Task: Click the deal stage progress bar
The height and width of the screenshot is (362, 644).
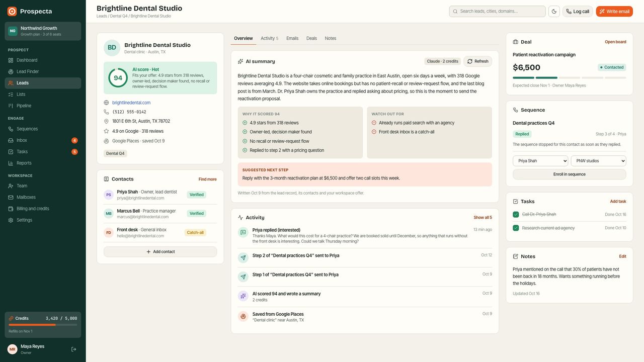Action: click(570, 78)
